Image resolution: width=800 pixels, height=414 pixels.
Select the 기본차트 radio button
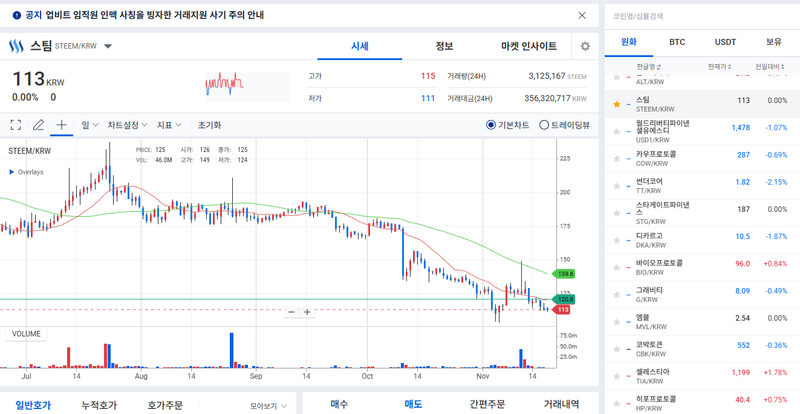pyautogui.click(x=491, y=125)
